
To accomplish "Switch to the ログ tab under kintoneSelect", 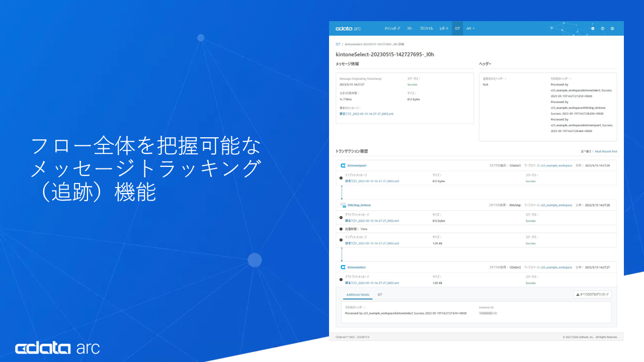I will [380, 295].
